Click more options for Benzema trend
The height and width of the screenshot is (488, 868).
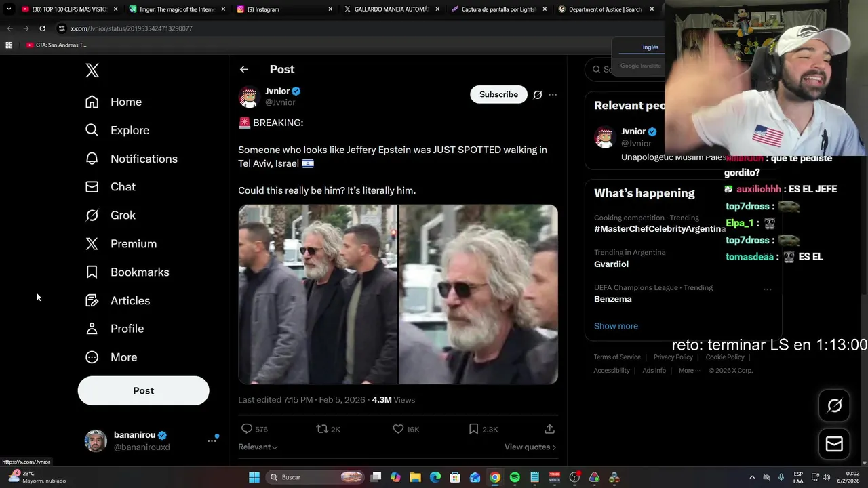coord(767,289)
